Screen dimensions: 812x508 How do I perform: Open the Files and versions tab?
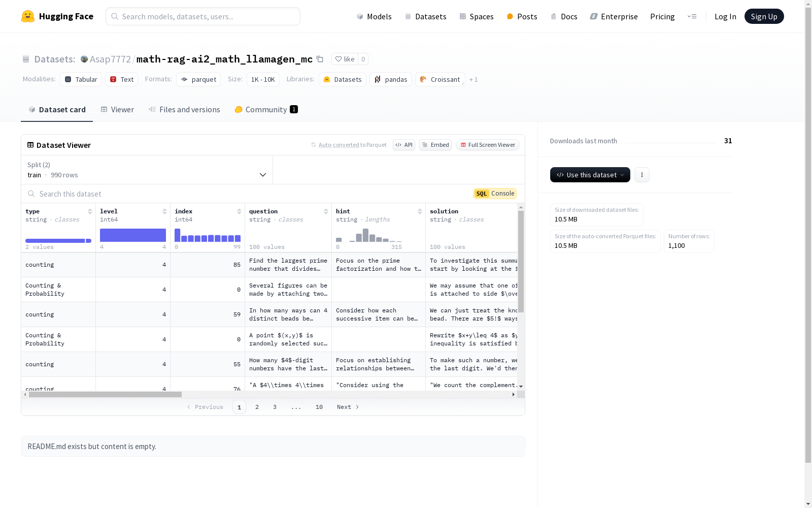tap(184, 110)
